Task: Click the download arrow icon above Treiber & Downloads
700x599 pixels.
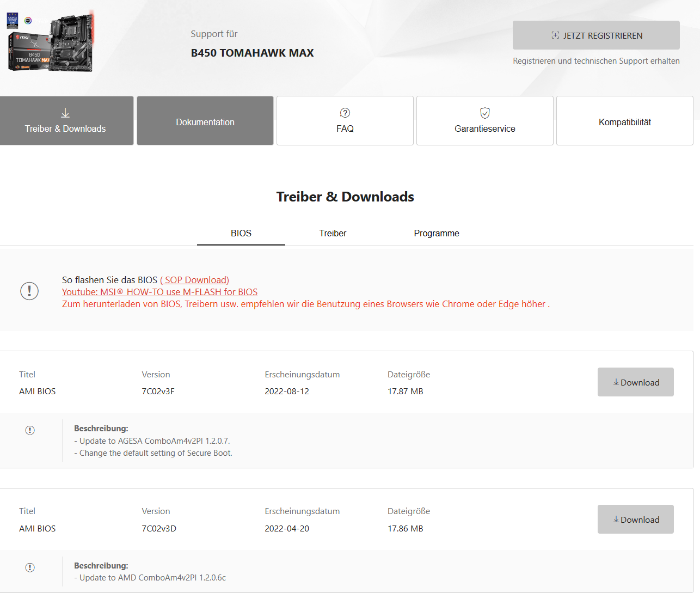Action: [65, 113]
